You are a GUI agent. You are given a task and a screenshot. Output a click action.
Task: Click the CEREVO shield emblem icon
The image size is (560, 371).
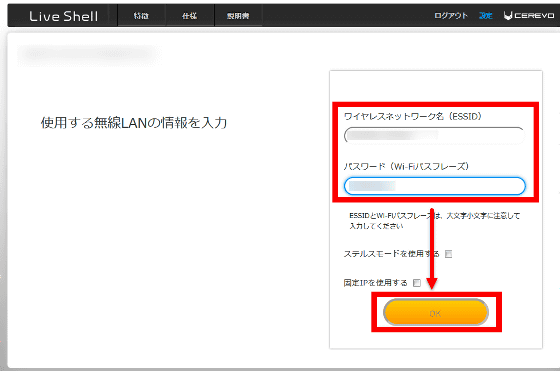508,16
